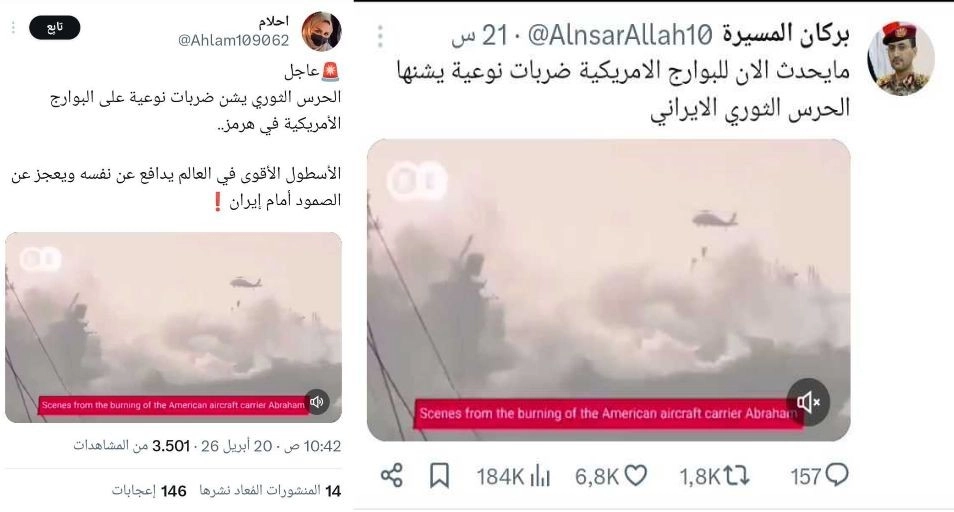The height and width of the screenshot is (512, 954).
Task: Open the @AlnsarAllah10 handle link
Action: coord(619,35)
